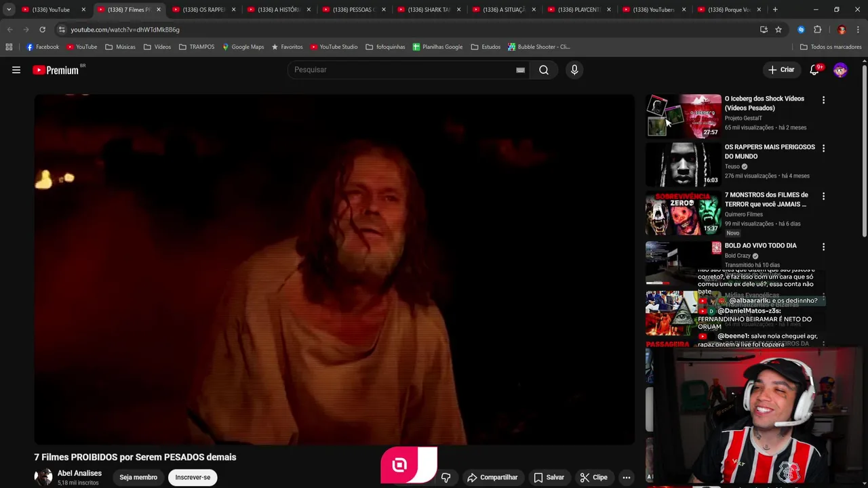
Task: Open options for Iceberg dos Shock Videos
Action: (823, 100)
